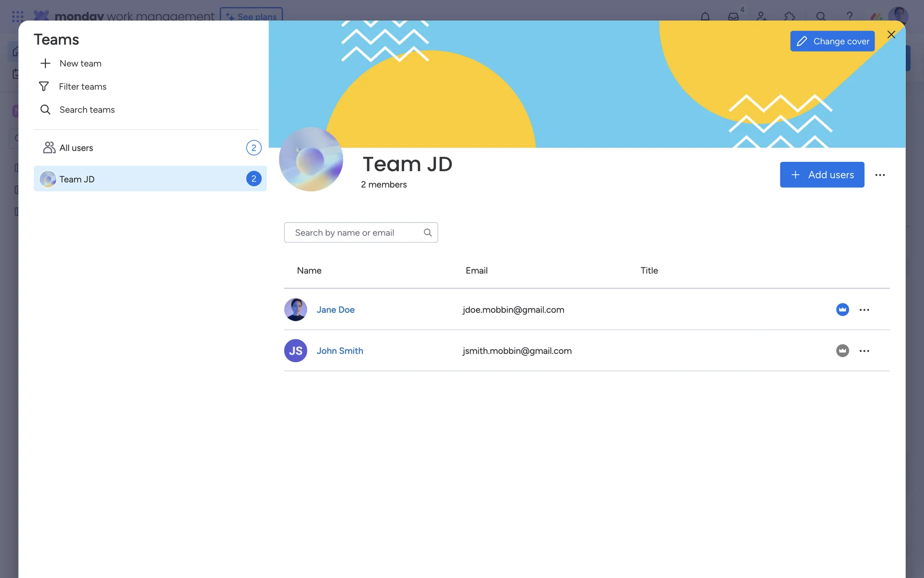Open John Smith's profile link
Viewport: 924px width, 578px height.
click(340, 351)
